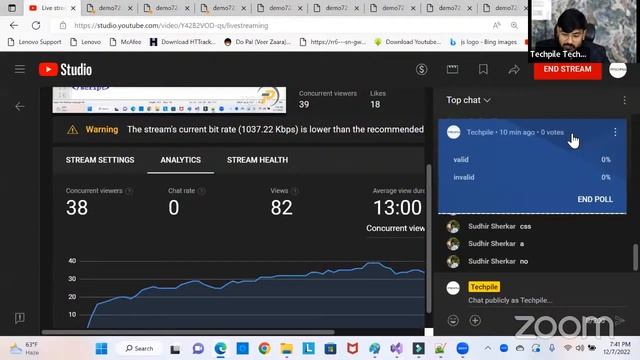Select the invalid poll option

532,177
